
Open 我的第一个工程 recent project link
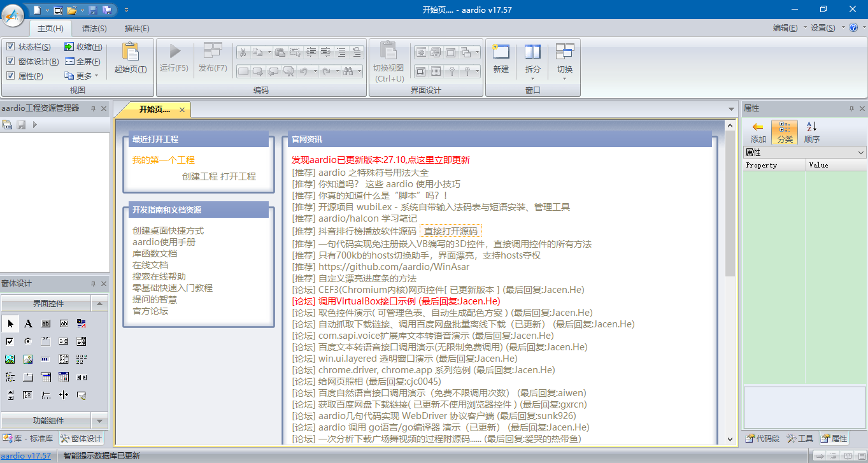pos(163,160)
